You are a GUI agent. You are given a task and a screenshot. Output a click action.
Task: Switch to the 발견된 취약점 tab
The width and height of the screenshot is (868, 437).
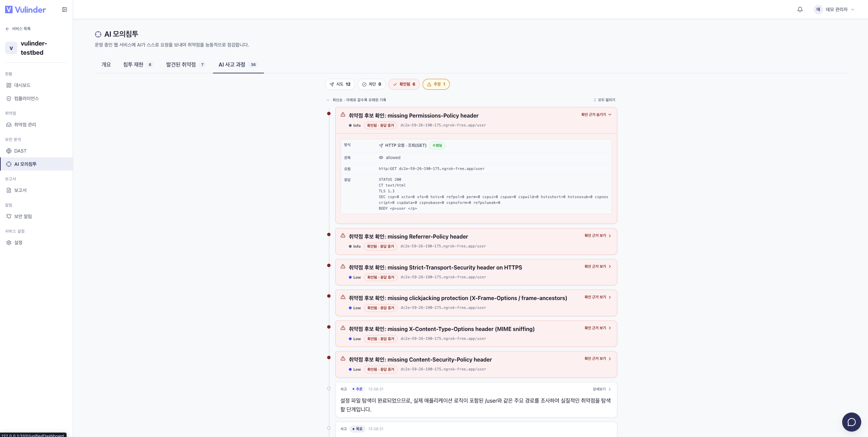186,65
